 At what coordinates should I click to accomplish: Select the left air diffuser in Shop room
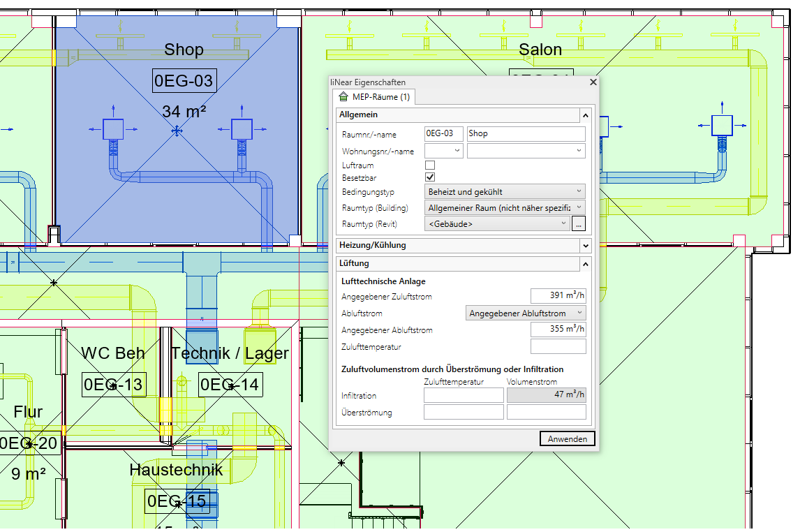pos(113,129)
